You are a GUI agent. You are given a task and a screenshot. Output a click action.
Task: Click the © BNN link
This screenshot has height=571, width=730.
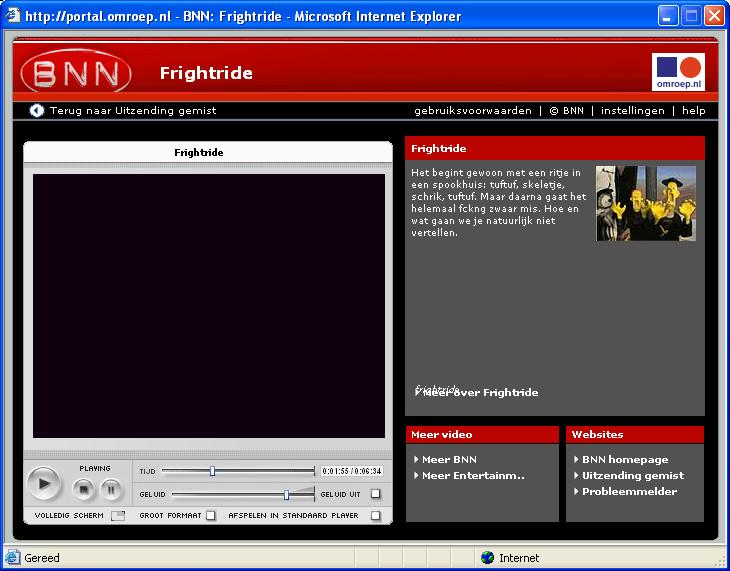click(x=566, y=110)
